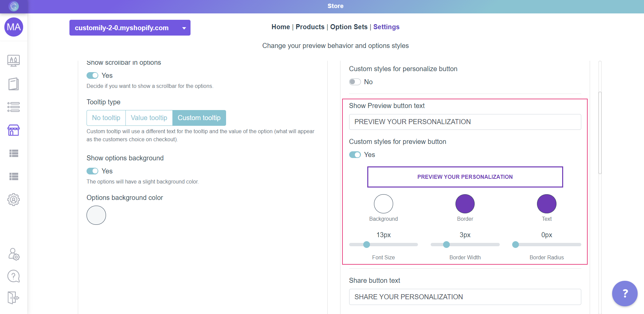Select the catalog book icon in sidebar
Screen dimensions: 644x314
13,84
